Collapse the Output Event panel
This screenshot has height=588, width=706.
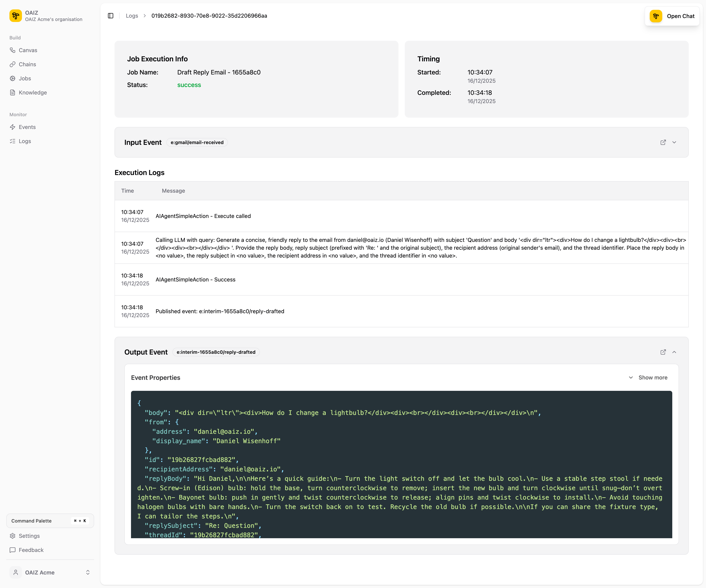[674, 352]
